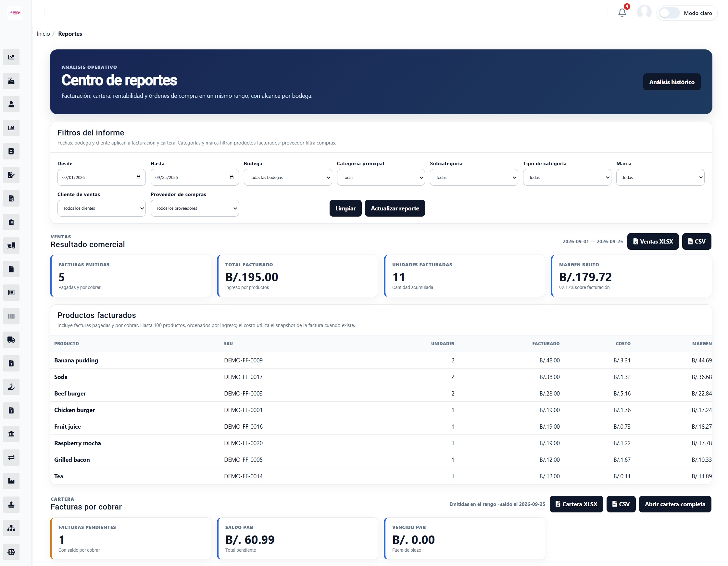This screenshot has height=566, width=728.
Task: Open the transfer arrows sidebar icon
Action: (11, 458)
